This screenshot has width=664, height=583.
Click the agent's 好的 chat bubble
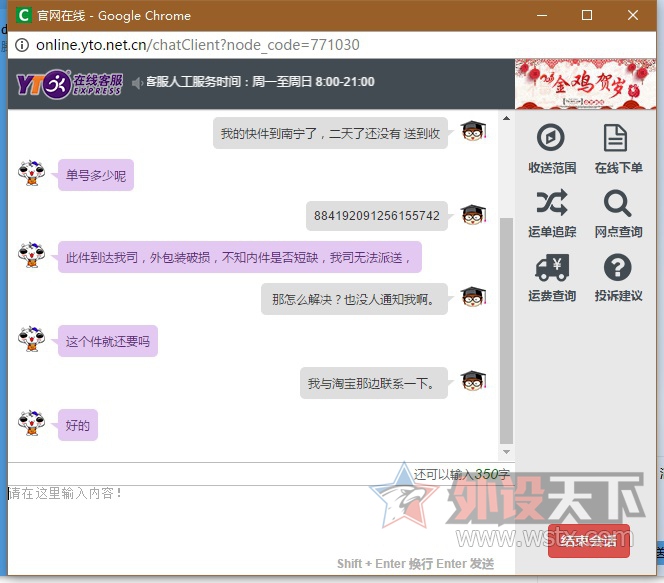click(x=78, y=425)
